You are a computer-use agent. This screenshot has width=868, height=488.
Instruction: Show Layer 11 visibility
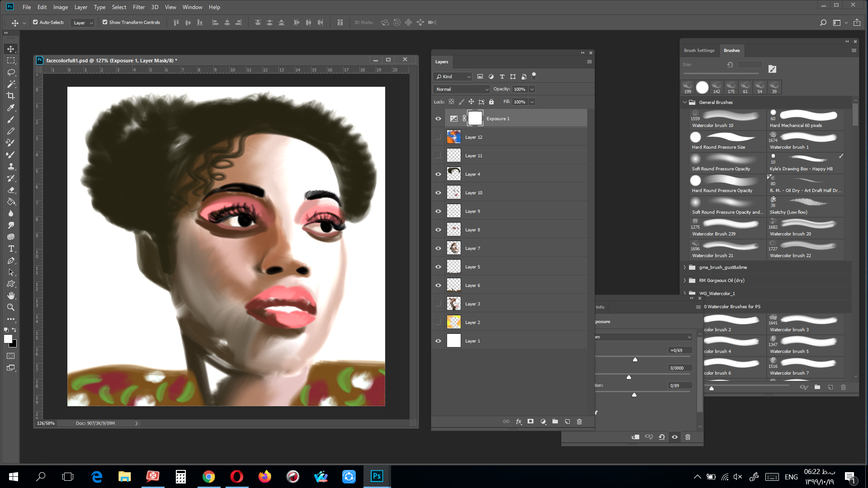[x=438, y=156]
